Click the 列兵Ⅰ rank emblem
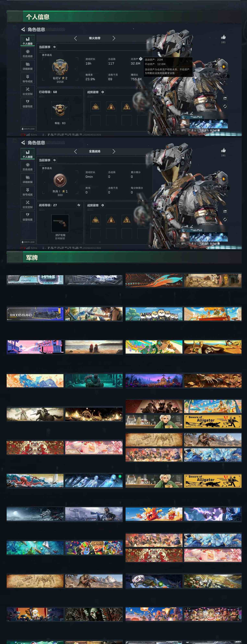Image resolution: width=247 pixels, height=644 pixels. (60, 180)
